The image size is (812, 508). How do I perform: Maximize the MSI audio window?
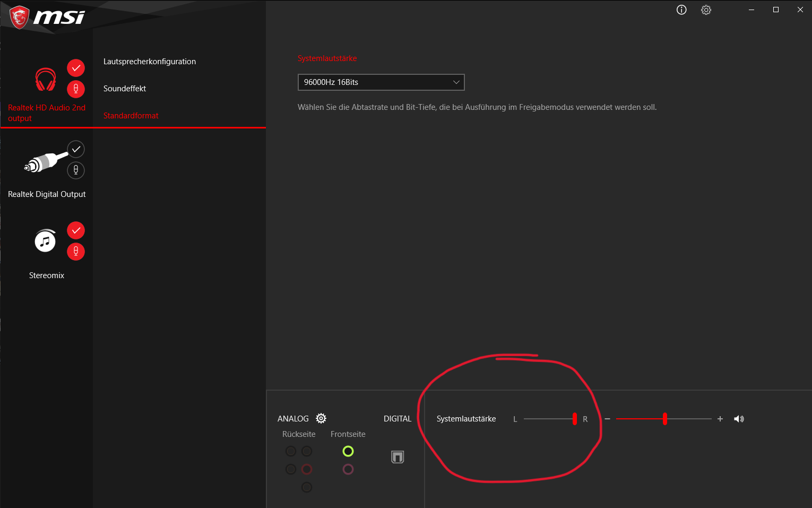[x=776, y=10]
